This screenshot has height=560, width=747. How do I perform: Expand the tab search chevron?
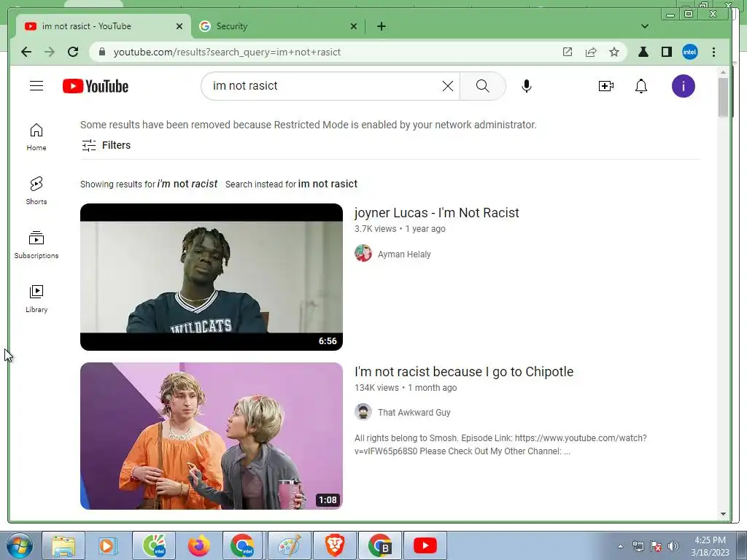(645, 26)
